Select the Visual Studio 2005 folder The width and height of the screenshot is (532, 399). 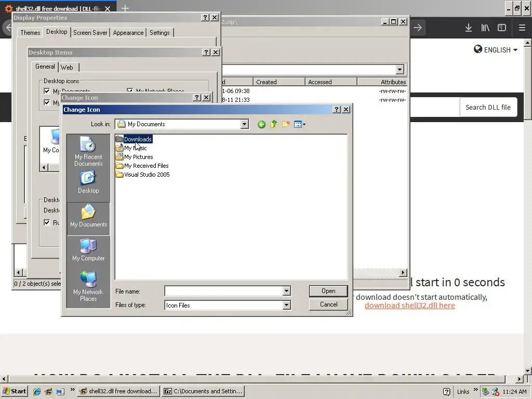[143, 175]
